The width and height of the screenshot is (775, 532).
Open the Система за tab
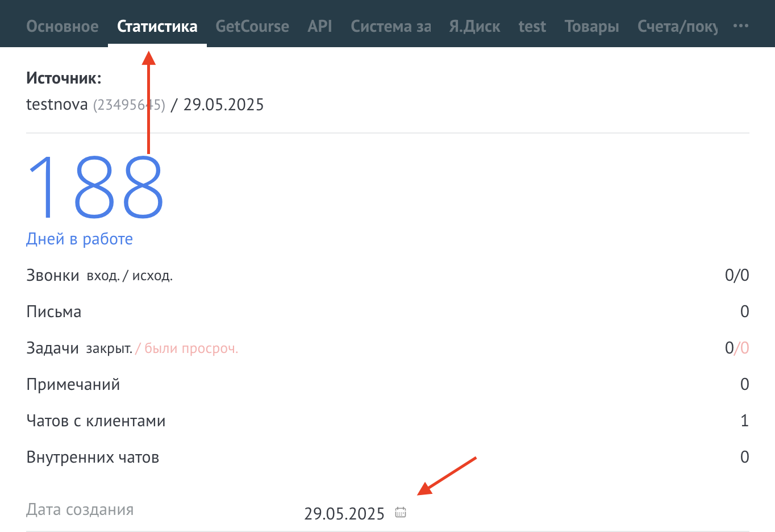coord(390,26)
